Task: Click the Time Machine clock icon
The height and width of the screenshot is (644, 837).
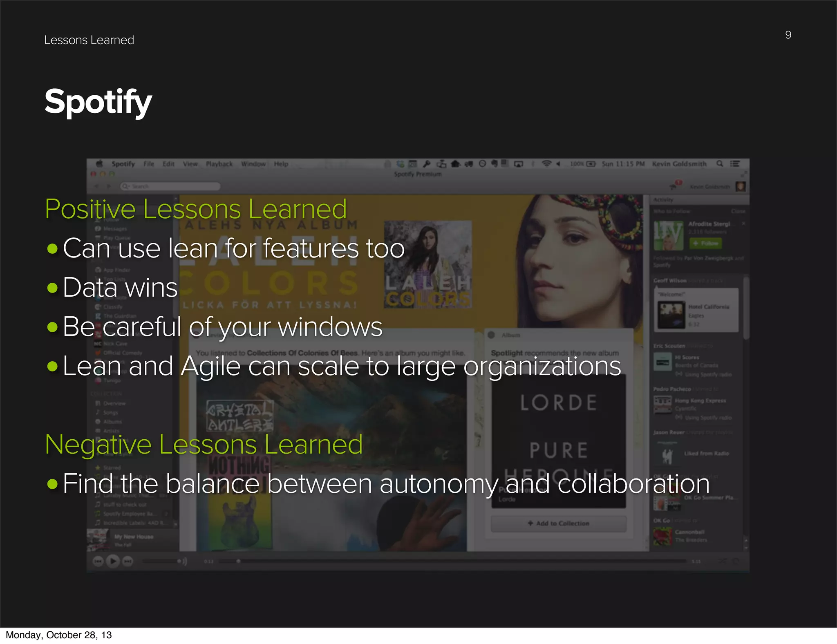Action: tap(482, 164)
